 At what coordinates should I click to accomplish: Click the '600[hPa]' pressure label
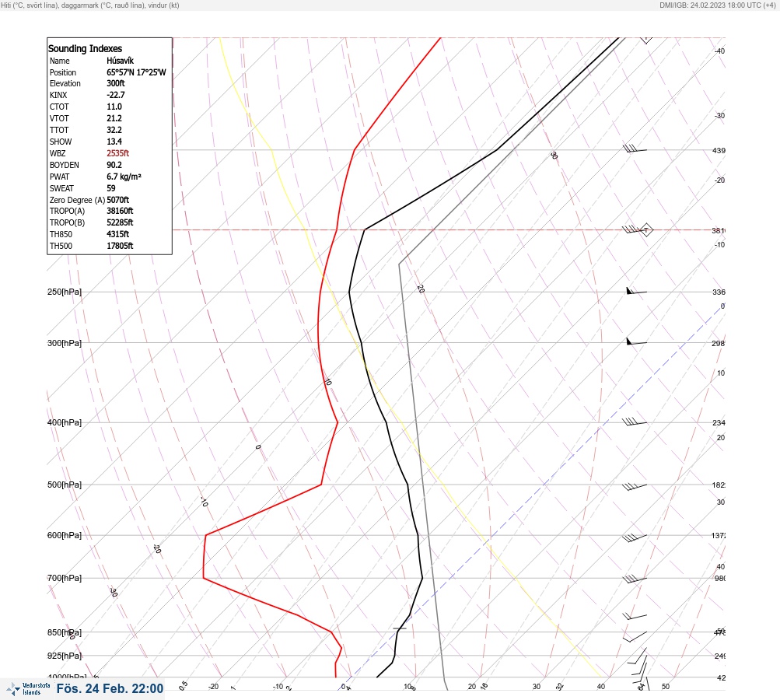point(65,535)
